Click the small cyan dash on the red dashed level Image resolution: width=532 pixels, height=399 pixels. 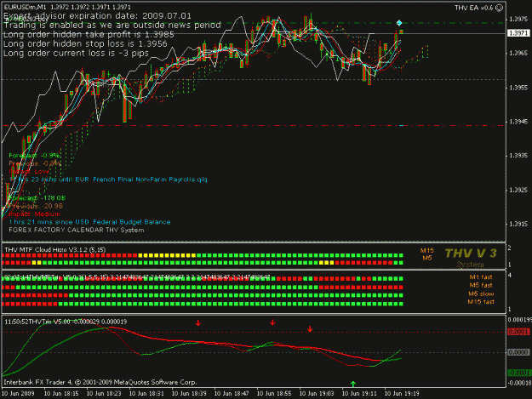coord(402,125)
